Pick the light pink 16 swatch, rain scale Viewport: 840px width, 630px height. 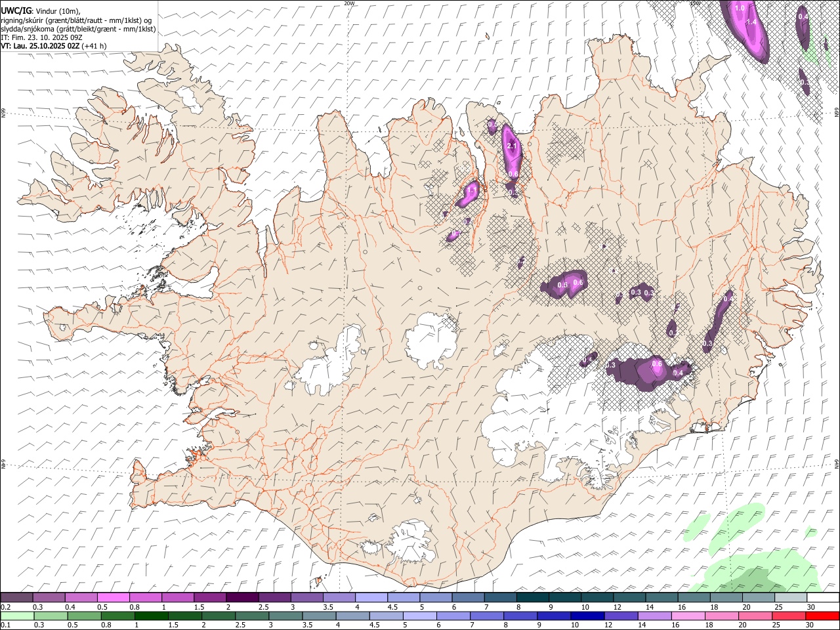coord(688,616)
